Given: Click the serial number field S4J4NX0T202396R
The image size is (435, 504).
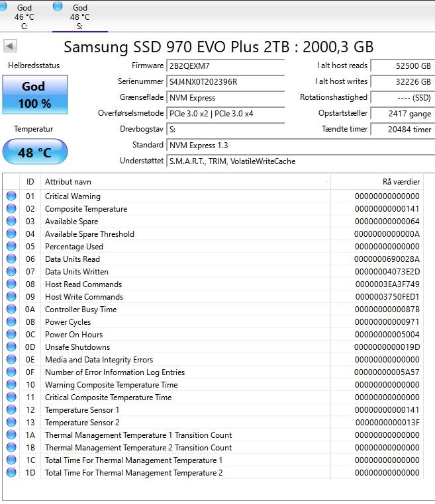Looking at the screenshot, I should coord(226,81).
